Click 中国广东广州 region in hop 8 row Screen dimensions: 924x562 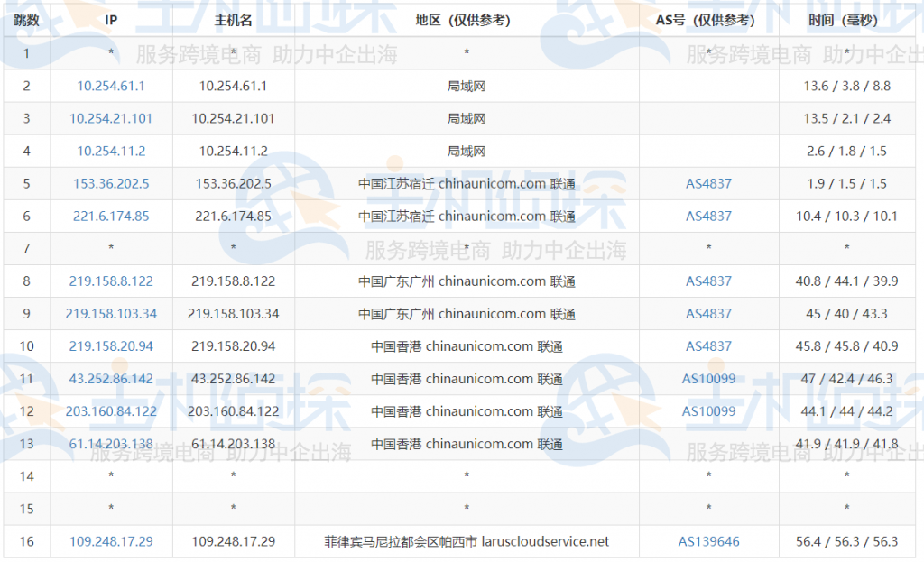click(x=467, y=281)
